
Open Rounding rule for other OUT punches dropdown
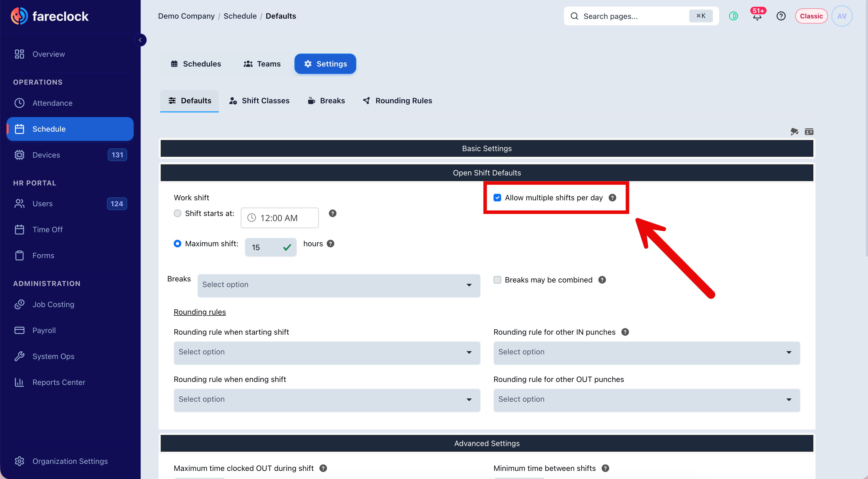[x=647, y=400]
